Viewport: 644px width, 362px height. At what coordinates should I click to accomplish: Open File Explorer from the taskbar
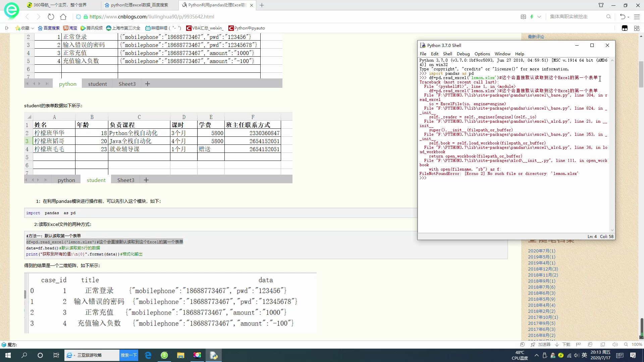point(180,355)
